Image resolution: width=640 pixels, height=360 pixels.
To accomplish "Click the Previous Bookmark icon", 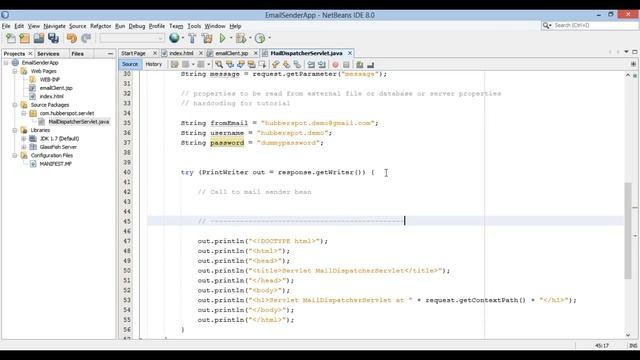I will 276,64.
